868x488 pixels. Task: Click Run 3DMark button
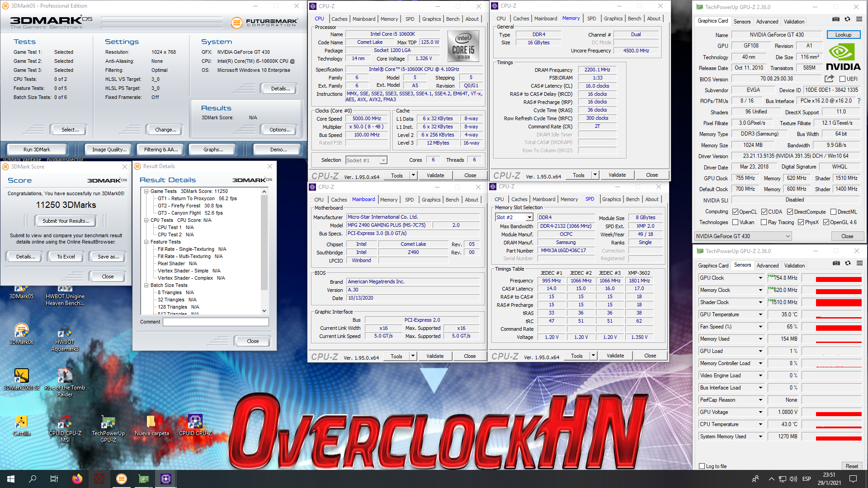(x=37, y=150)
